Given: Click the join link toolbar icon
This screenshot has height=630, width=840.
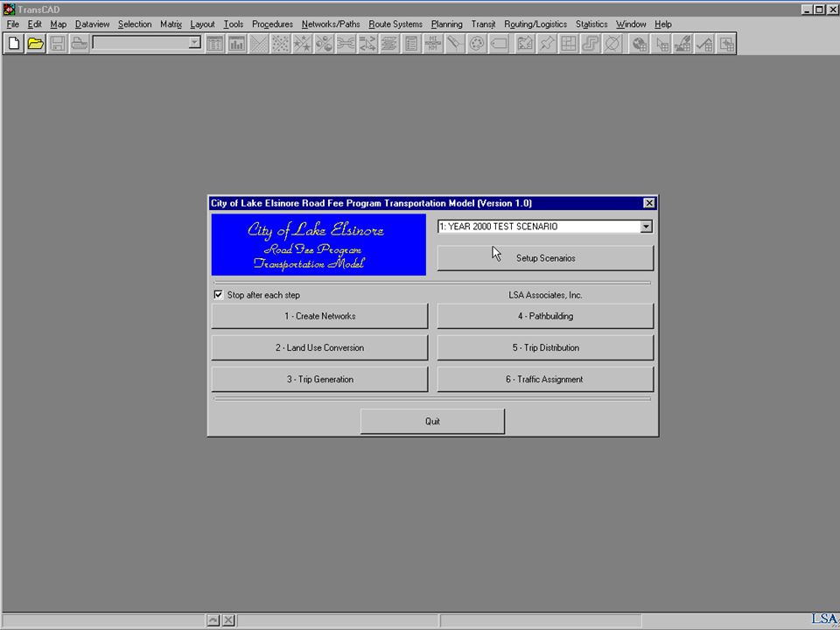Looking at the screenshot, I should point(346,44).
